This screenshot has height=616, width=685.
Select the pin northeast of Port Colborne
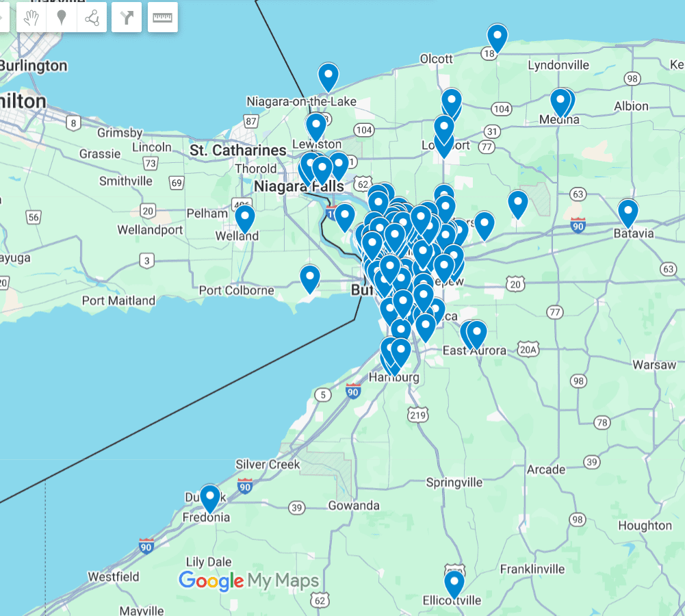coord(310,277)
